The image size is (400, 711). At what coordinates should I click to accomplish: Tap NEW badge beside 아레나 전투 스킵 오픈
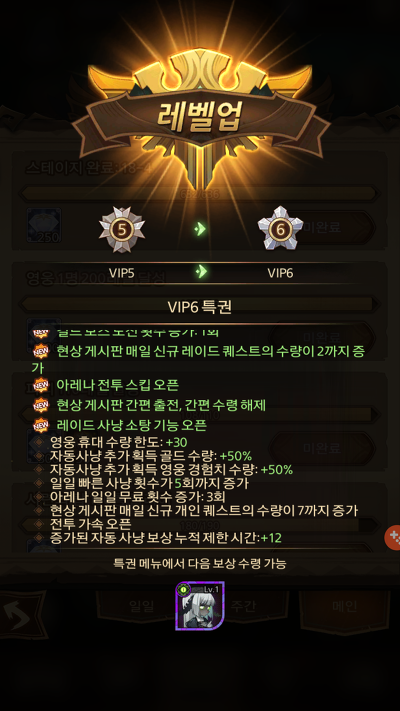(x=41, y=385)
